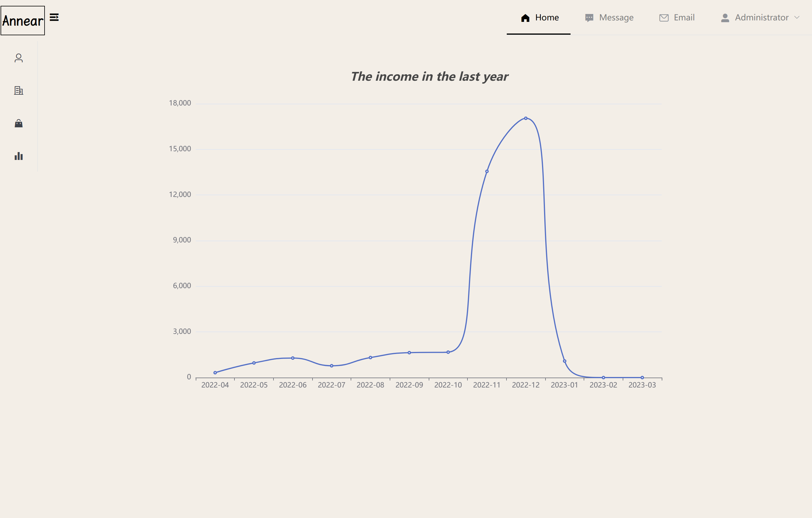Click the avatar icon beside Administrator
The width and height of the screenshot is (812, 518).
(725, 17)
